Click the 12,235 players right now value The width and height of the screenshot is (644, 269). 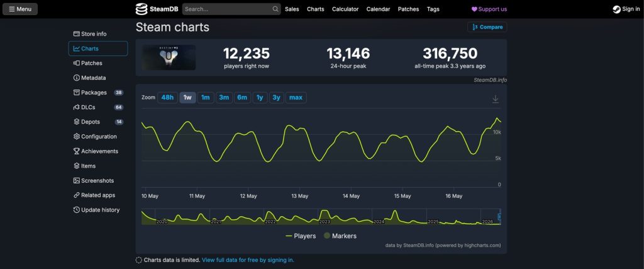tap(247, 54)
